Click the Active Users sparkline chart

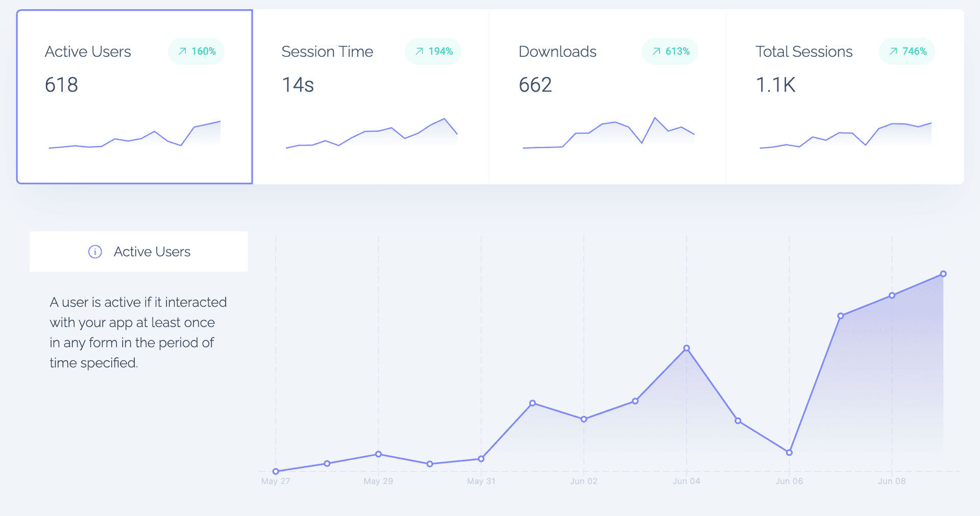tap(134, 135)
